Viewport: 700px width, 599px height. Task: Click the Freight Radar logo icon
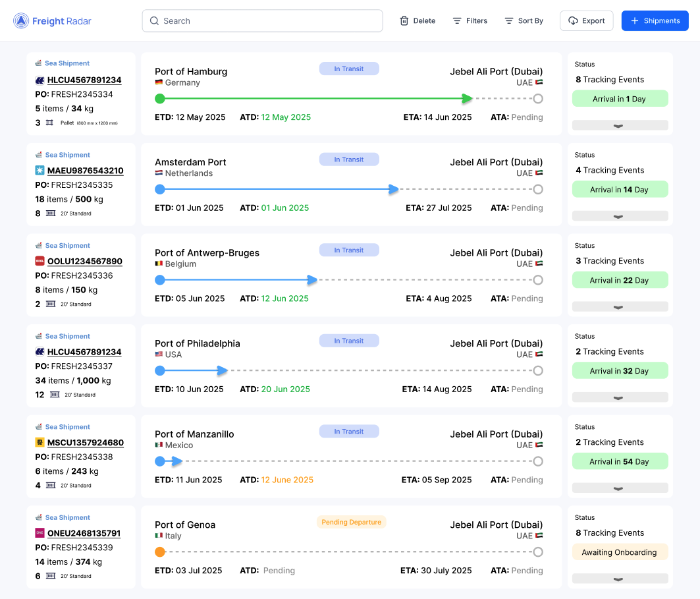[x=22, y=21]
